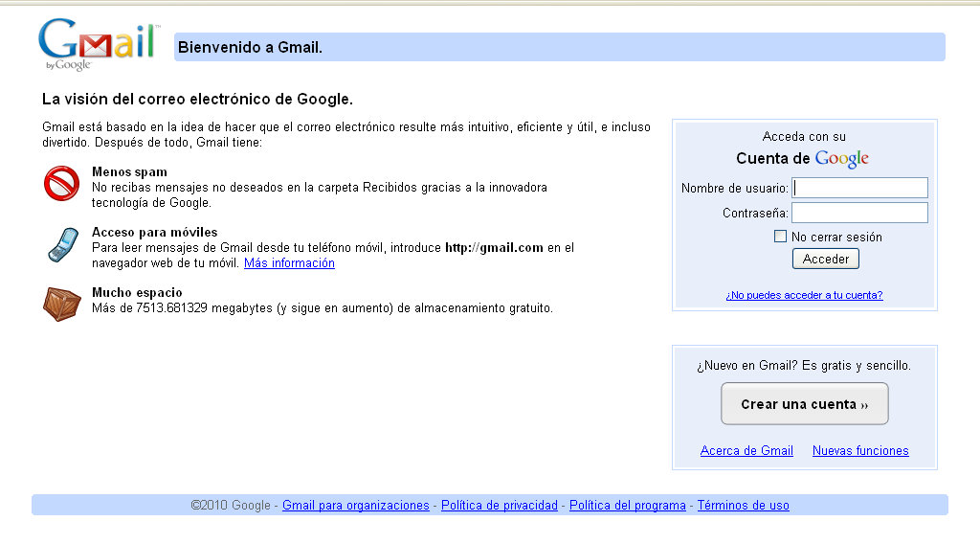Click the 7513.681329 megabytes text
This screenshot has height=544, width=980.
pos(203,308)
